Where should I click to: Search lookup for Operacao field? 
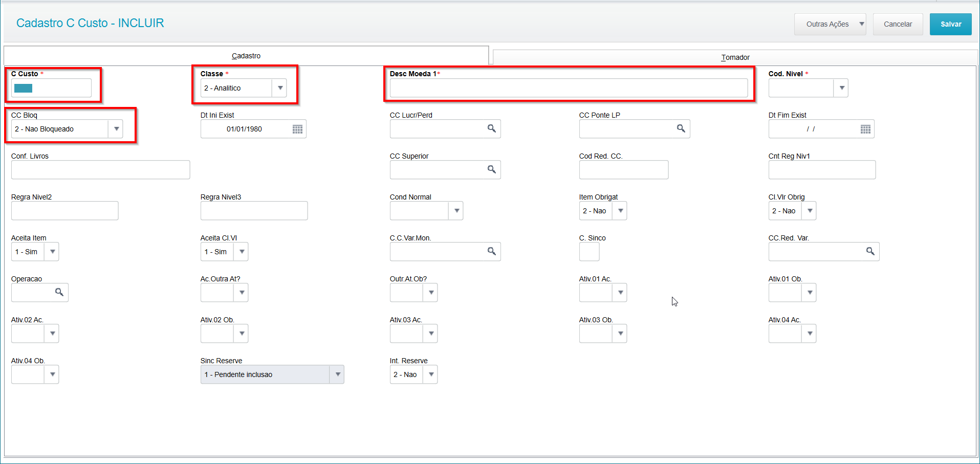59,292
